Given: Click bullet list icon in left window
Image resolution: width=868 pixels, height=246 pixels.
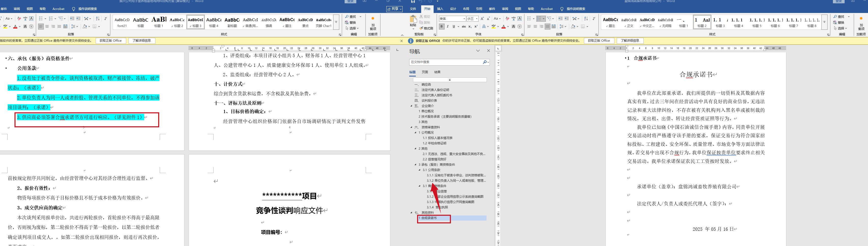Looking at the screenshot, I should [41, 19].
